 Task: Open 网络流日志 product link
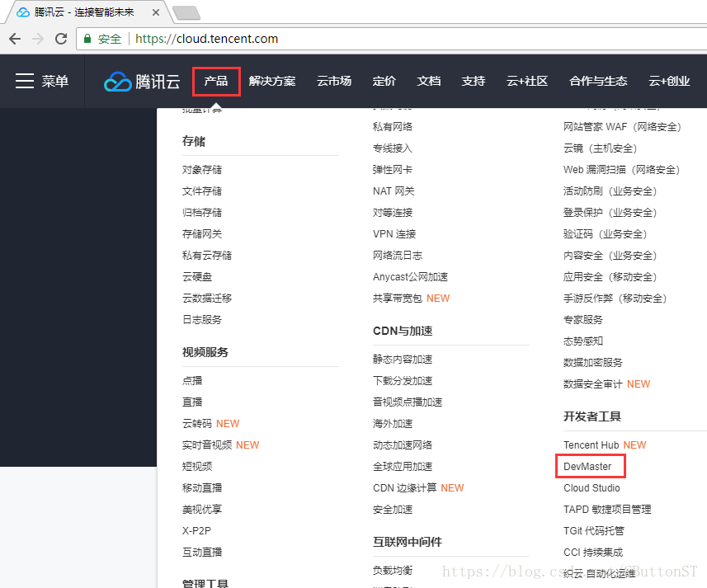pos(398,256)
